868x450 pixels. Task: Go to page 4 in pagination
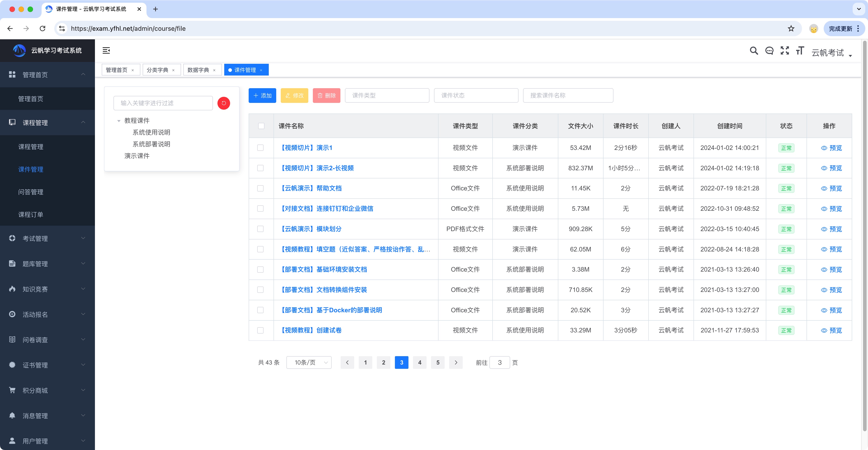point(420,362)
